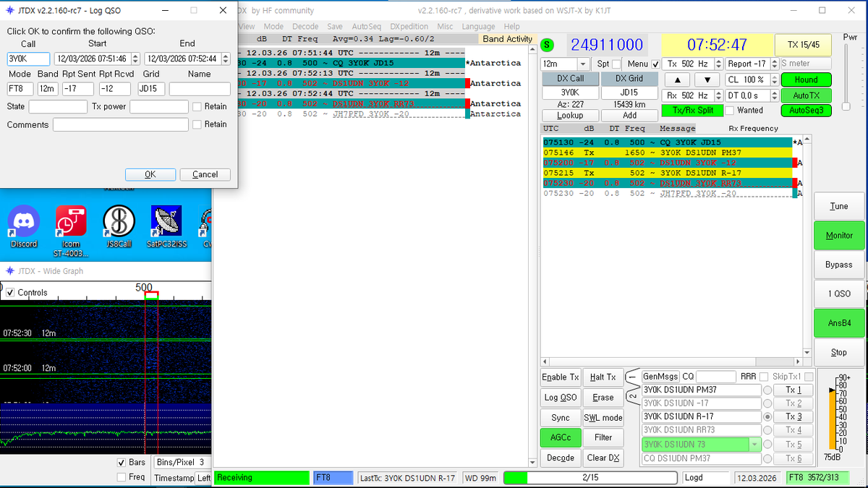Click the Log QSO button
Screen dimensions: 868x488
561,397
